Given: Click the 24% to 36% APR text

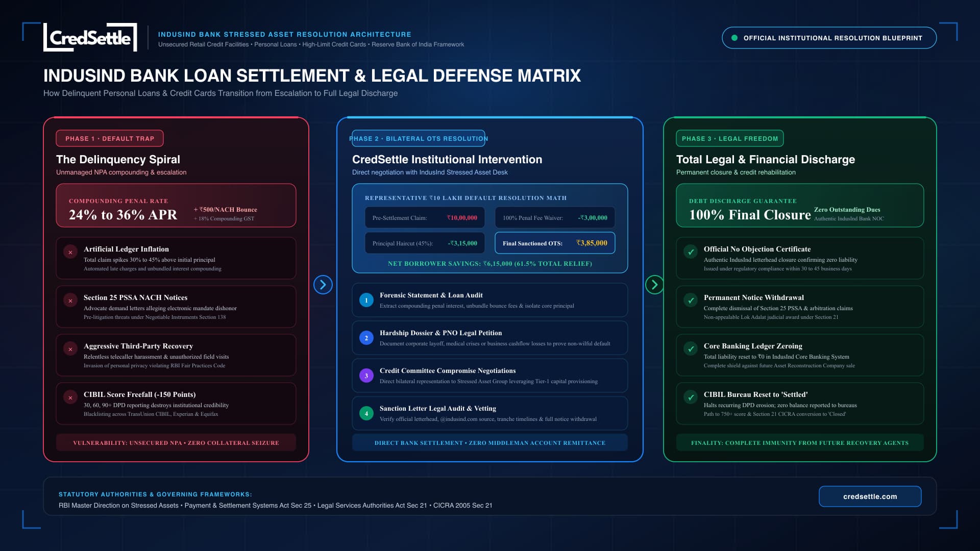Looking at the screenshot, I should coord(123,215).
